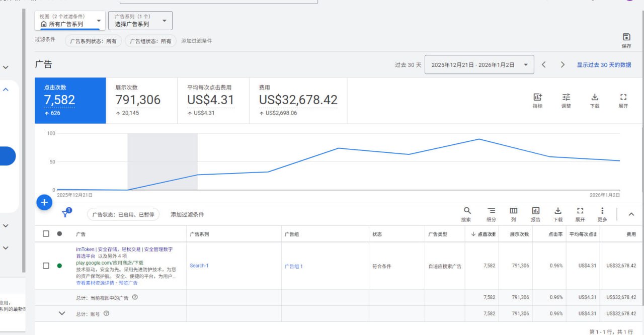The width and height of the screenshot is (644, 335).
Task: Click the 广告系列 column header
Action: coord(199,234)
